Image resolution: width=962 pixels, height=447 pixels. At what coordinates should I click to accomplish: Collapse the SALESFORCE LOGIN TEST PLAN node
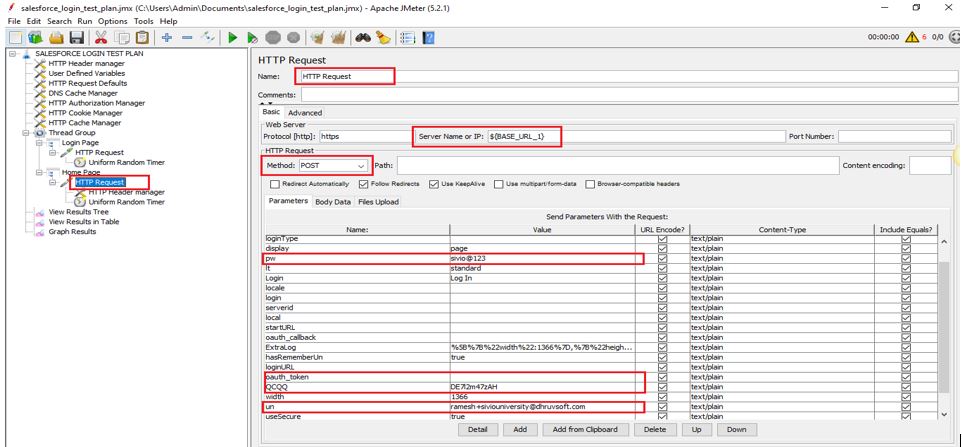click(x=13, y=54)
